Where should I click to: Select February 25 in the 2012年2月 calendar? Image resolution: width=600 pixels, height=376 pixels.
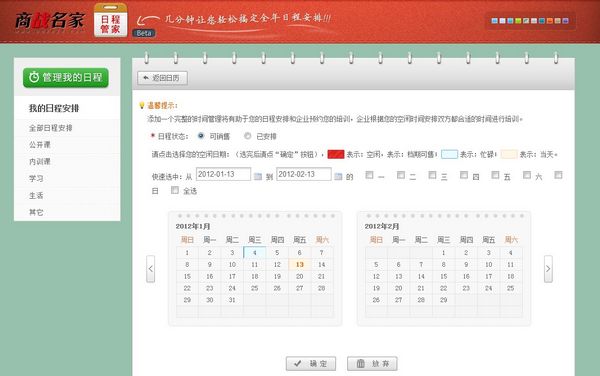coord(510,288)
